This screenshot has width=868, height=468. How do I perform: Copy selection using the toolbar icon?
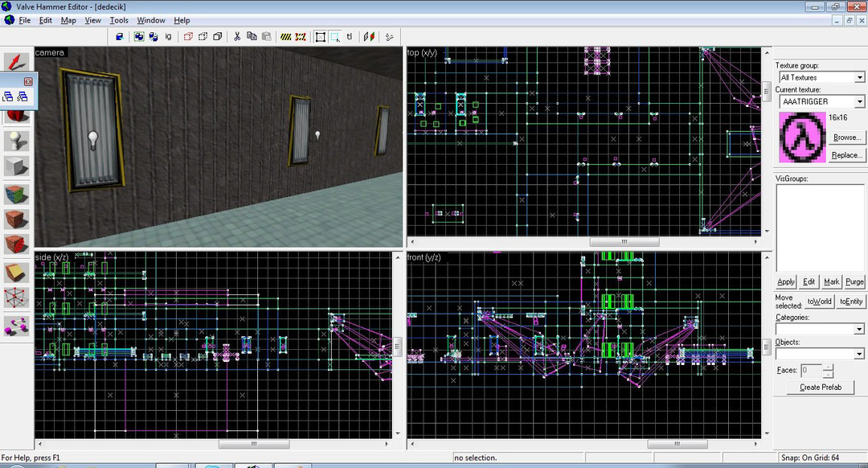pos(252,36)
